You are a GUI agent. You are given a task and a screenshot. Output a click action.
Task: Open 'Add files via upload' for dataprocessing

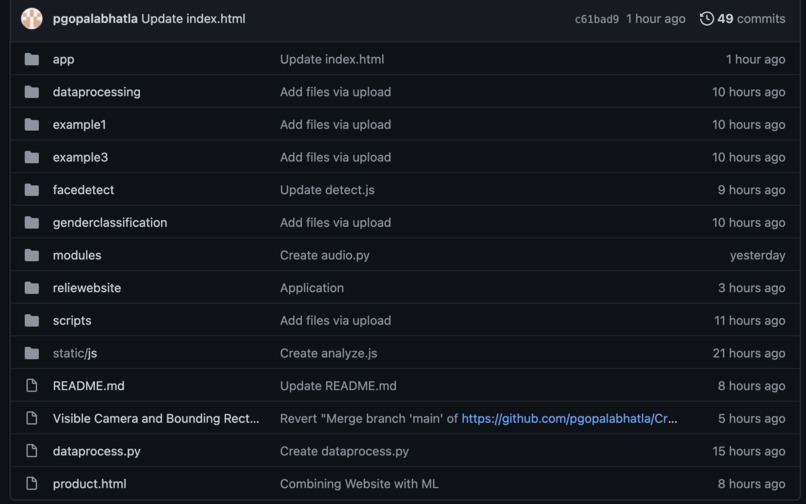point(335,92)
